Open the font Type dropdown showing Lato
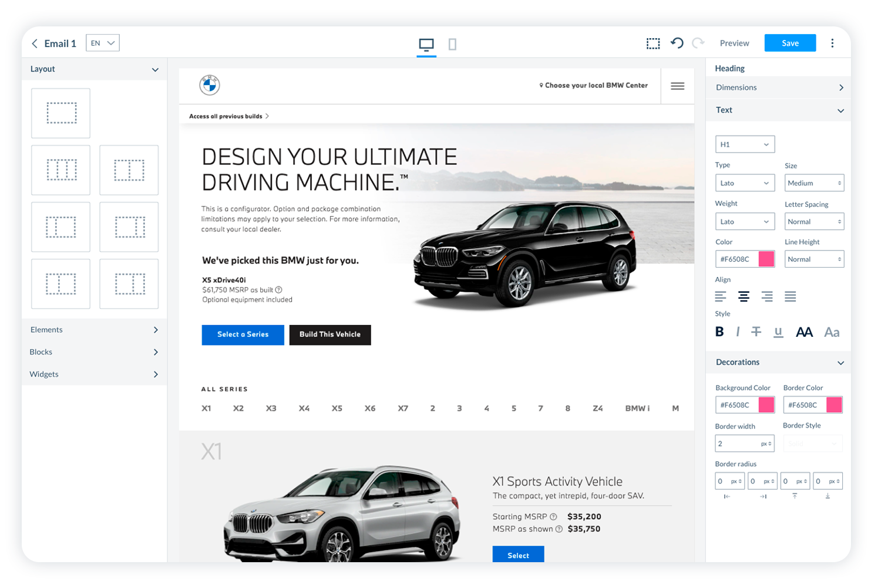 point(745,183)
